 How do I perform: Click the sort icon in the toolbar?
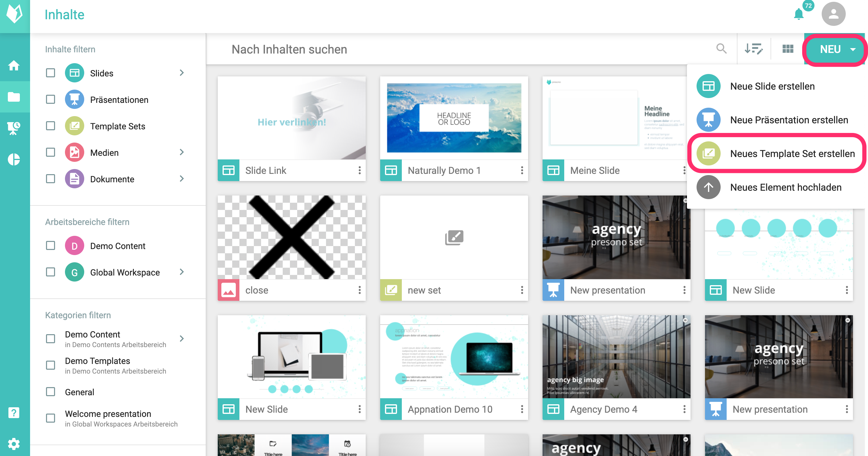(754, 49)
